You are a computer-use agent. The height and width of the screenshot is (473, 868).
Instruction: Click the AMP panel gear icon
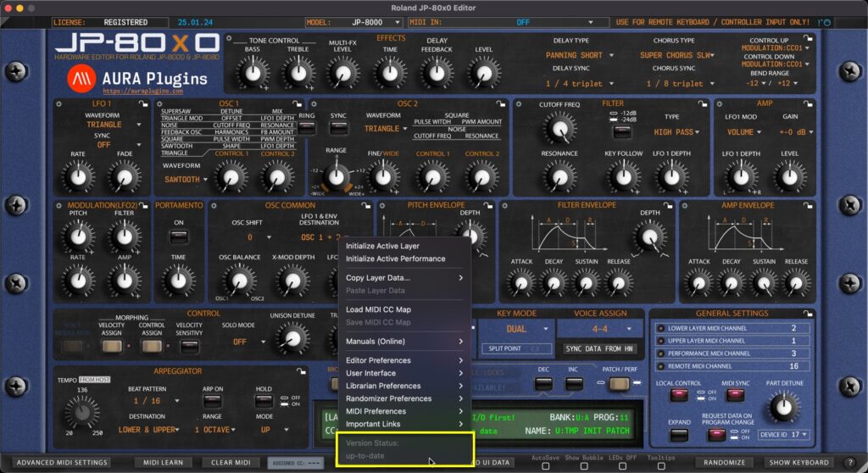point(719,103)
